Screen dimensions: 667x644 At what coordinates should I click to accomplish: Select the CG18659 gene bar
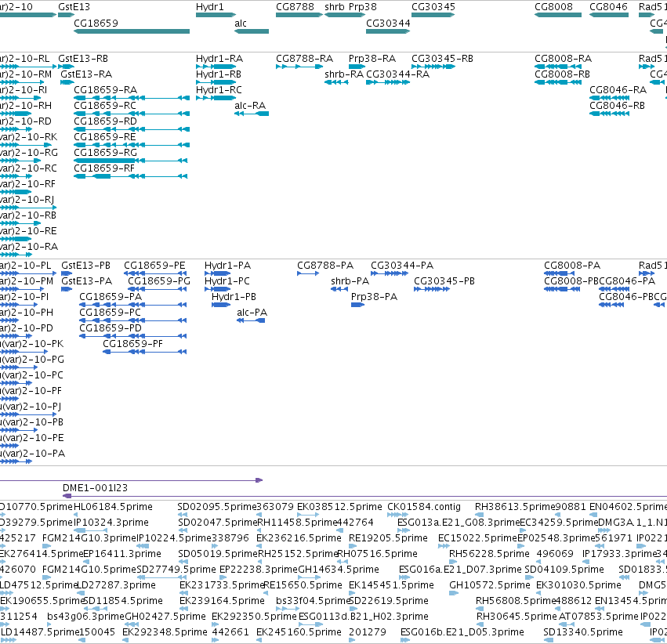[132, 31]
